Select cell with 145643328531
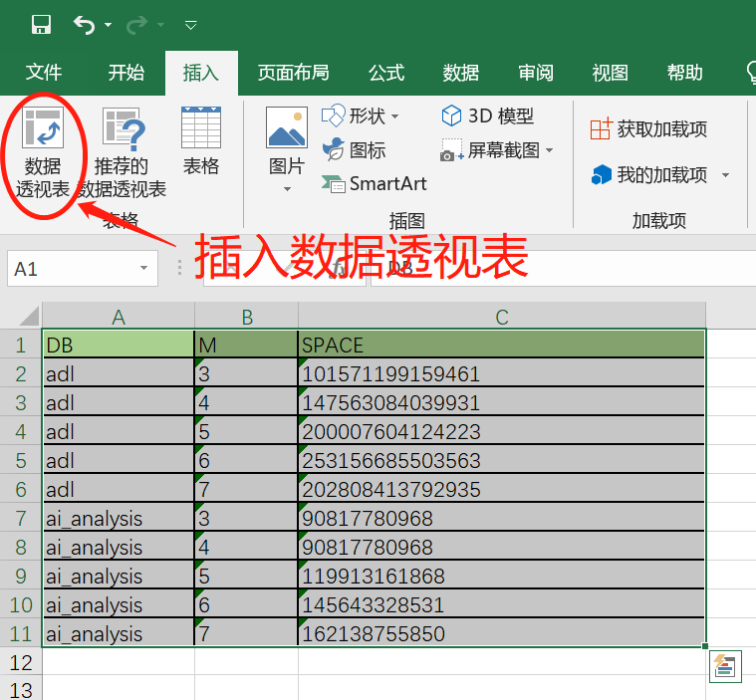This screenshot has height=700, width=756. [502, 605]
